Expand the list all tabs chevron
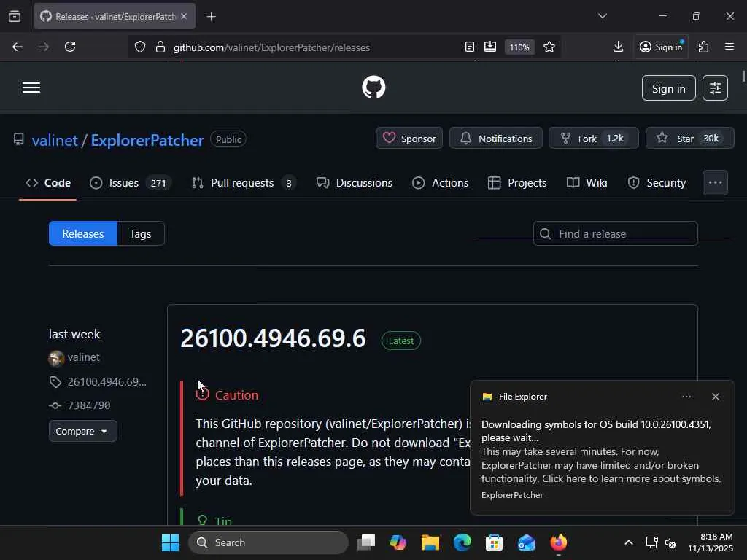 click(603, 16)
